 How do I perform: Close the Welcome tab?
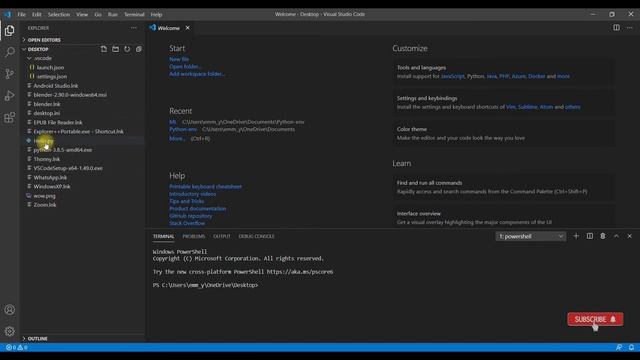tap(187, 28)
